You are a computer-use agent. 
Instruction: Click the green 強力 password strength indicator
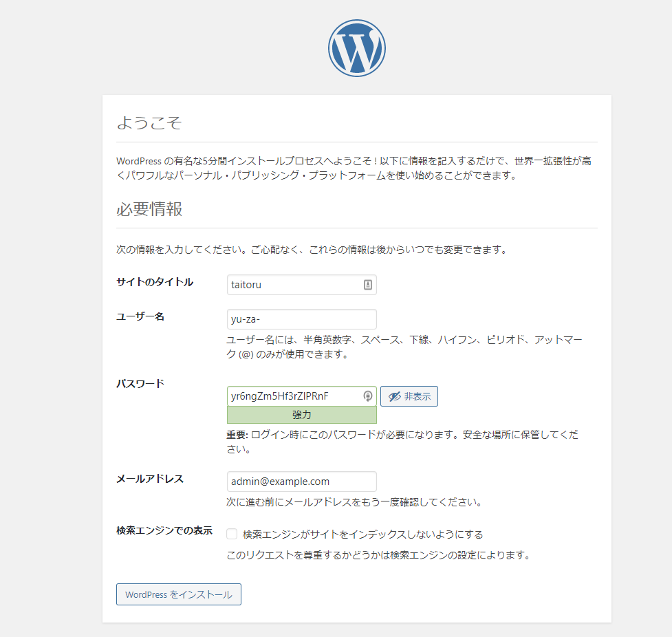click(302, 415)
